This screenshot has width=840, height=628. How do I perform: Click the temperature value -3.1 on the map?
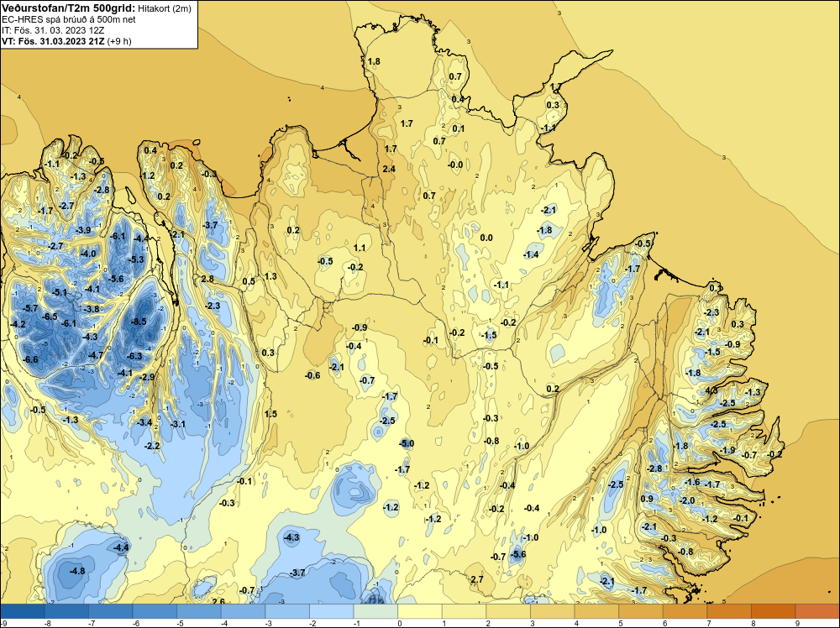[178, 424]
